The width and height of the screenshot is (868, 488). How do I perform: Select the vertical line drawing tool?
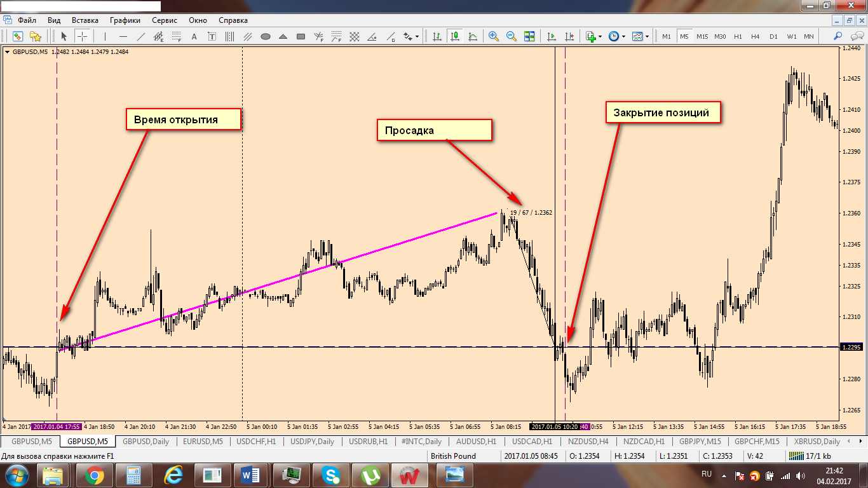[105, 36]
